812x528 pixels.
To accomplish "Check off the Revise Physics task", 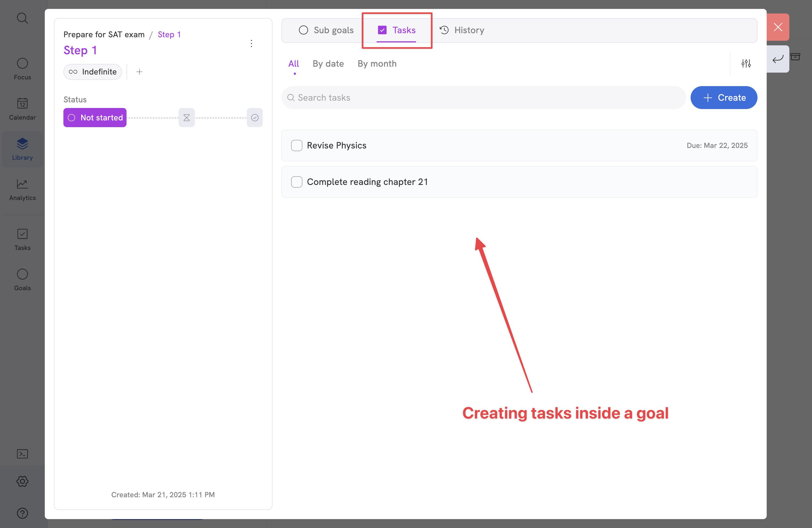I will coord(296,145).
